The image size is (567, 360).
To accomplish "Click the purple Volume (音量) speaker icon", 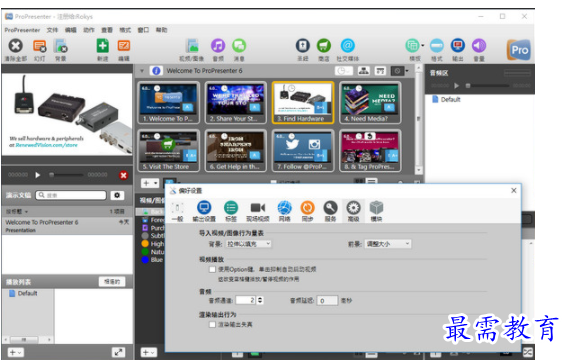I will click(x=479, y=46).
